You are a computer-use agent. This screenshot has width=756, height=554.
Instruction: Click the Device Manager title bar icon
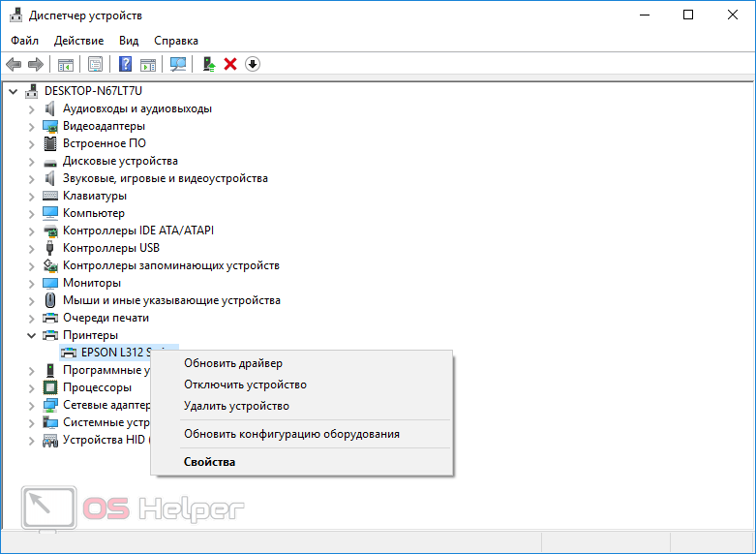[x=15, y=15]
